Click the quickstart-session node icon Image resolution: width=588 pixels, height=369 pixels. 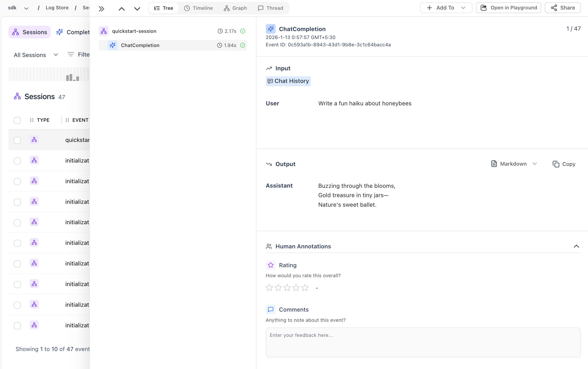[x=104, y=31]
